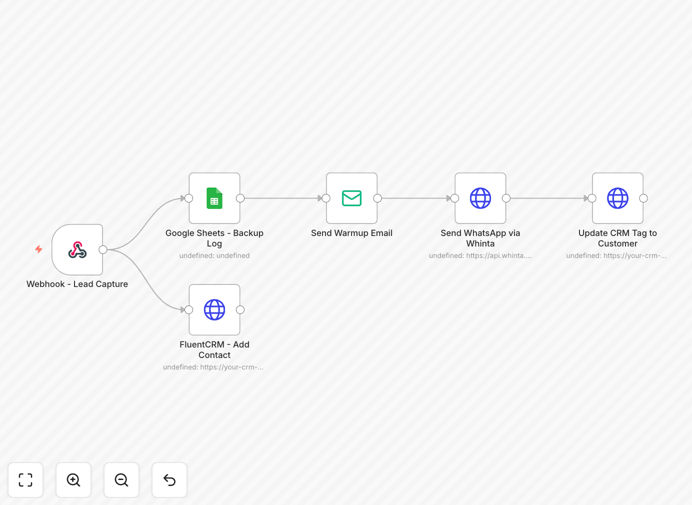Click the Webhook node output connector
This screenshot has width=692, height=505.
[103, 250]
